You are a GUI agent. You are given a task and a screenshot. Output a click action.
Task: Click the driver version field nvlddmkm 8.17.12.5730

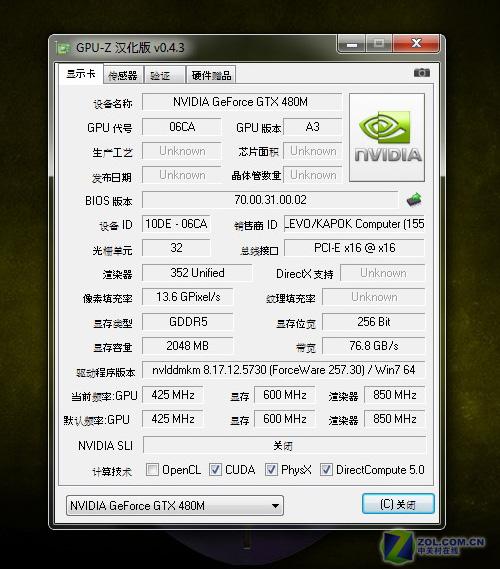[283, 370]
